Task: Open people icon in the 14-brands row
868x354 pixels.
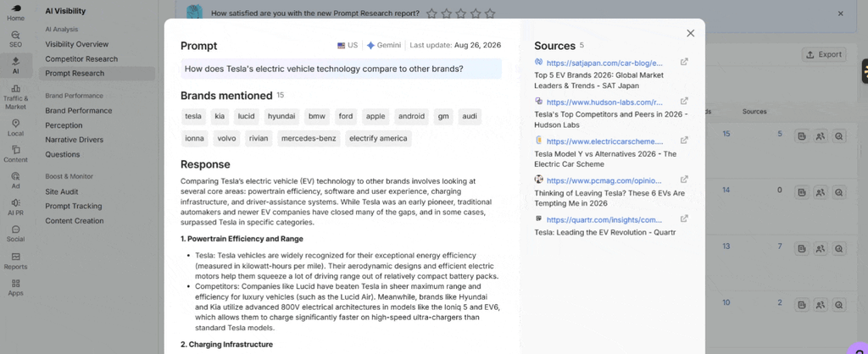Action: coord(821,192)
